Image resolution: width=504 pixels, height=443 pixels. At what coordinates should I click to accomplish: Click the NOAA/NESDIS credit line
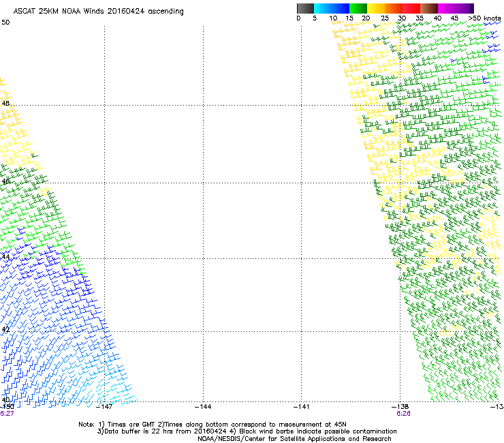(x=294, y=439)
